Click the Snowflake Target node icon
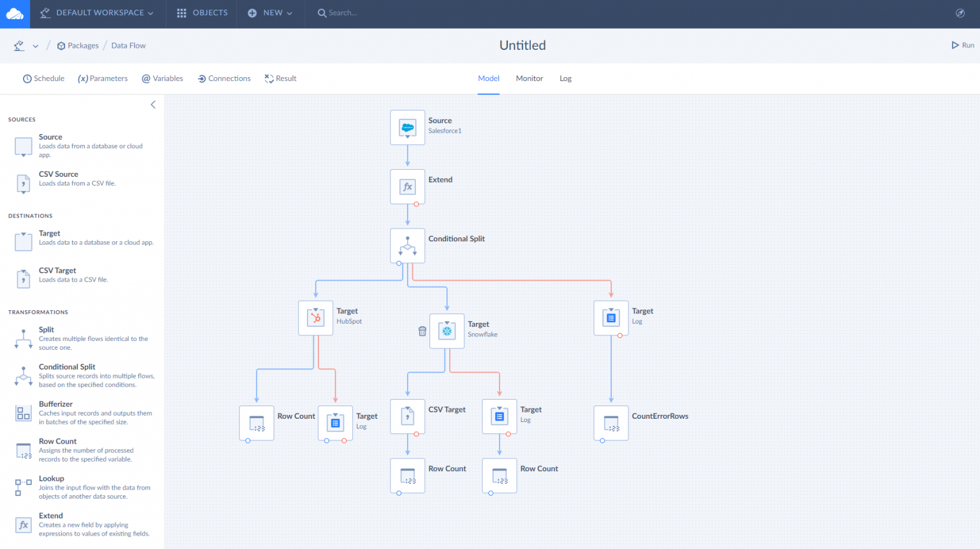The height and width of the screenshot is (549, 980). pos(447,331)
